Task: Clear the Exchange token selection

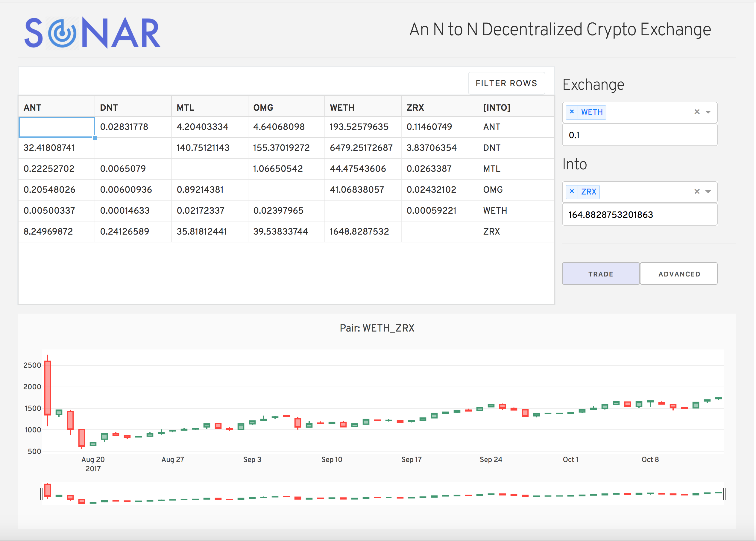Action: [x=697, y=112]
